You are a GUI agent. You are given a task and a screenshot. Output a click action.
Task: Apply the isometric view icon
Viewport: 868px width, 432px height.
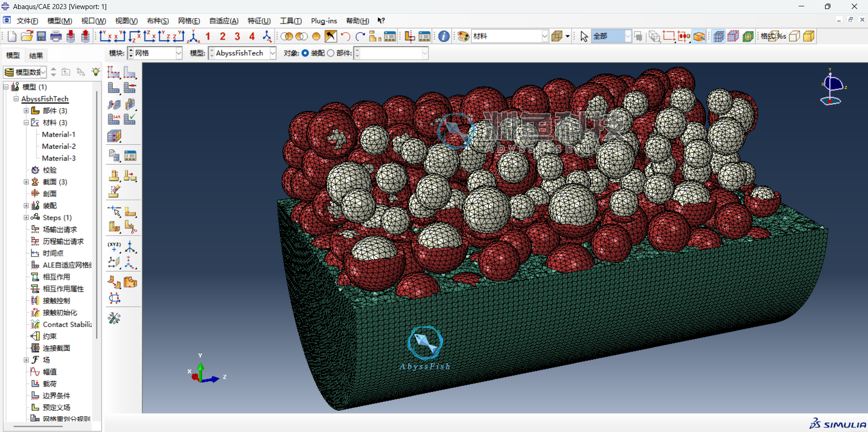tap(194, 36)
